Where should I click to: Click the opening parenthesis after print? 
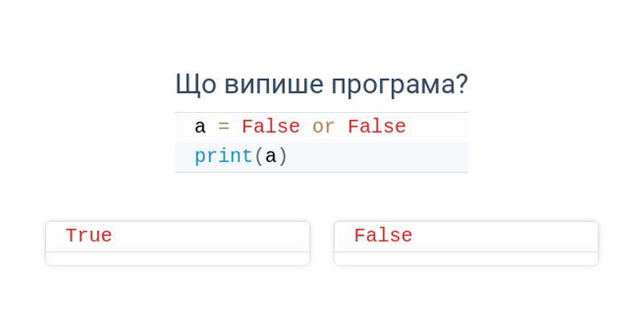(258, 157)
